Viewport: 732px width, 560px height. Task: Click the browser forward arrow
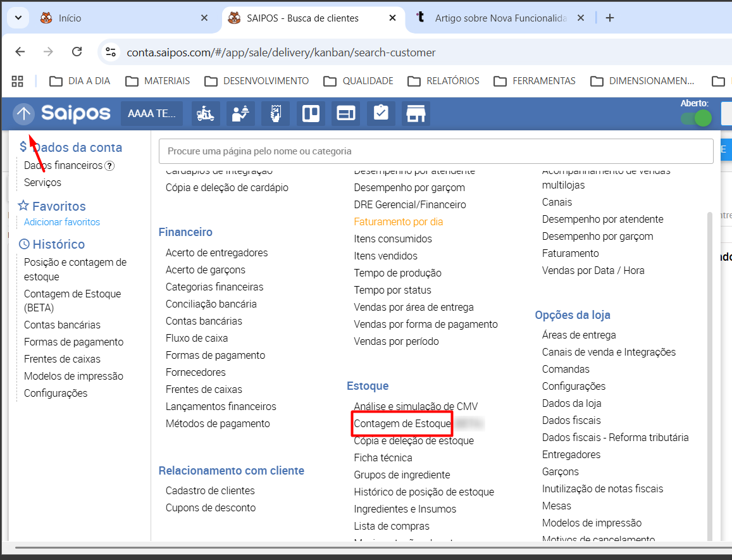click(49, 52)
